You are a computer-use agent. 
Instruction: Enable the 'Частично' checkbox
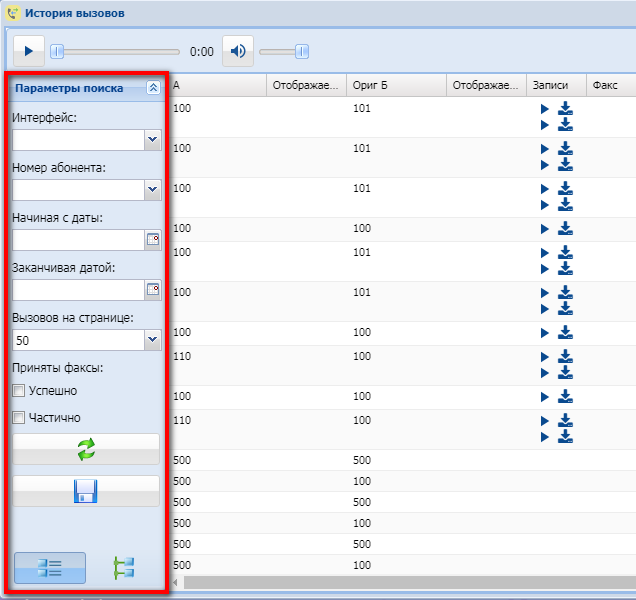[18, 418]
